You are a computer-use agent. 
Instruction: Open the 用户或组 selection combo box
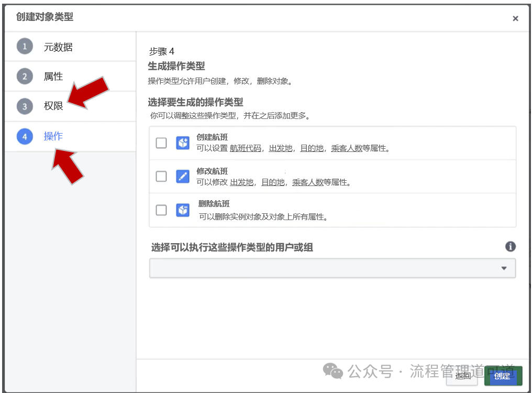[325, 268]
